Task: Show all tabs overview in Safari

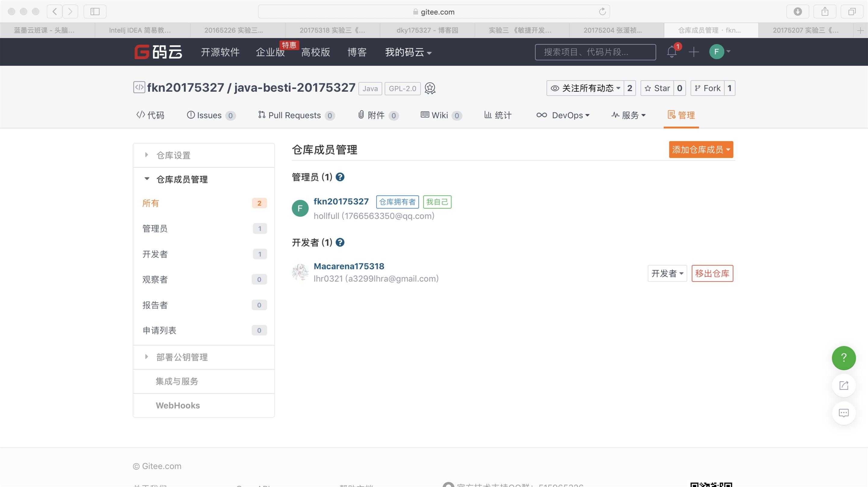Action: coord(852,11)
